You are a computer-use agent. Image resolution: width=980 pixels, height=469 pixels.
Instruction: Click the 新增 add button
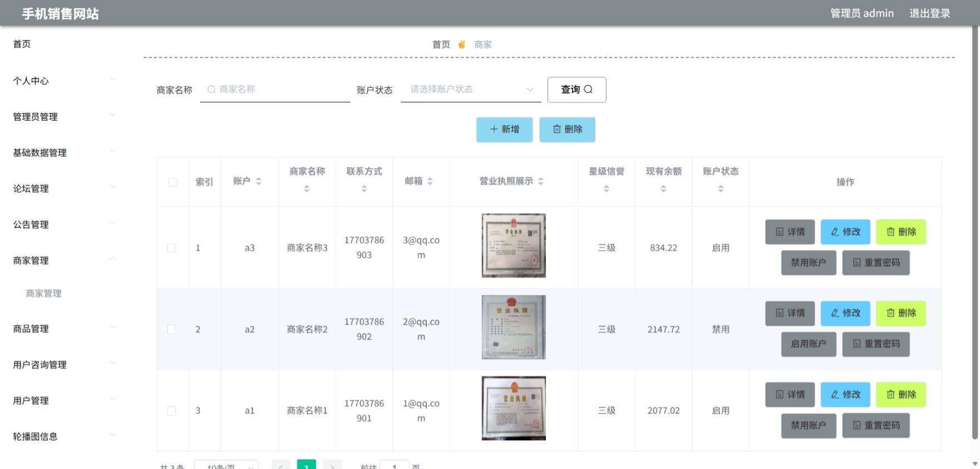[x=504, y=129]
